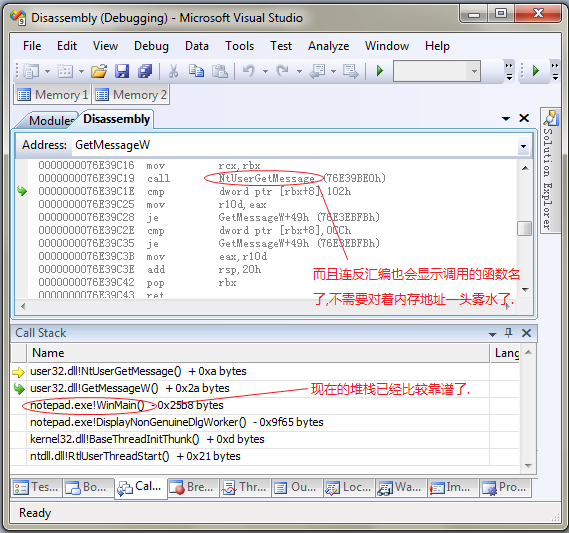
Task: Open the Output bottom tab
Action: point(296,487)
